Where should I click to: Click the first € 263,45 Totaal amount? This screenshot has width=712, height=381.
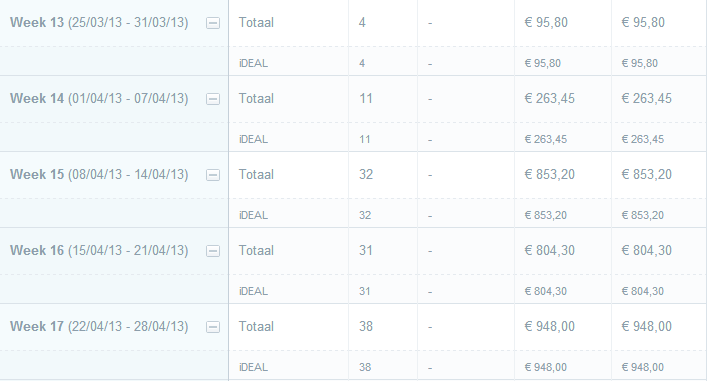point(549,99)
